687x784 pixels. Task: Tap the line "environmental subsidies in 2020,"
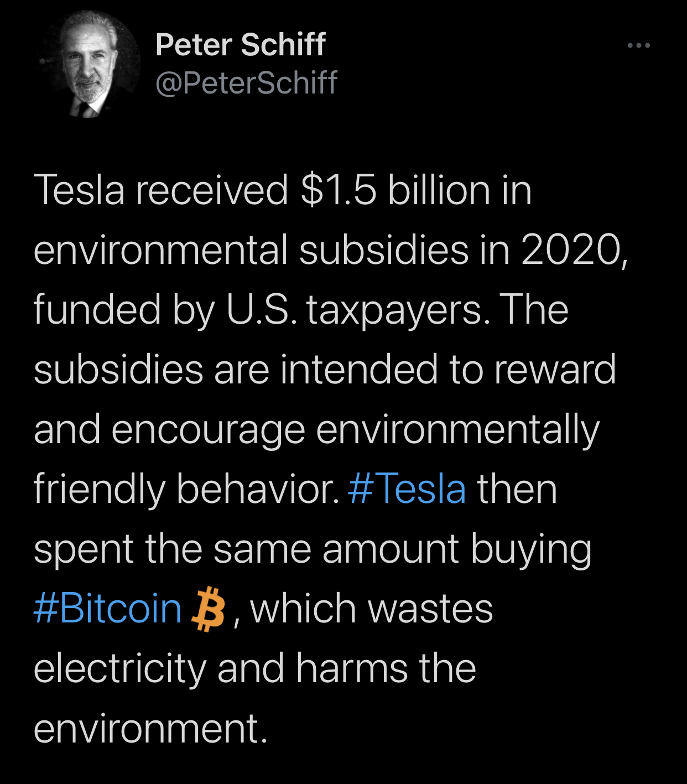[x=331, y=250]
